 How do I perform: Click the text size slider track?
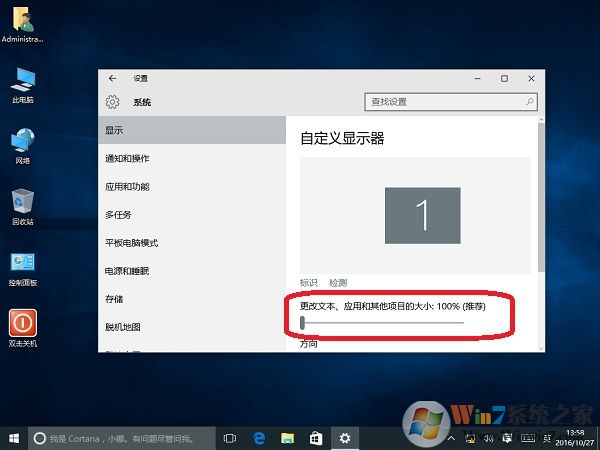click(x=383, y=323)
